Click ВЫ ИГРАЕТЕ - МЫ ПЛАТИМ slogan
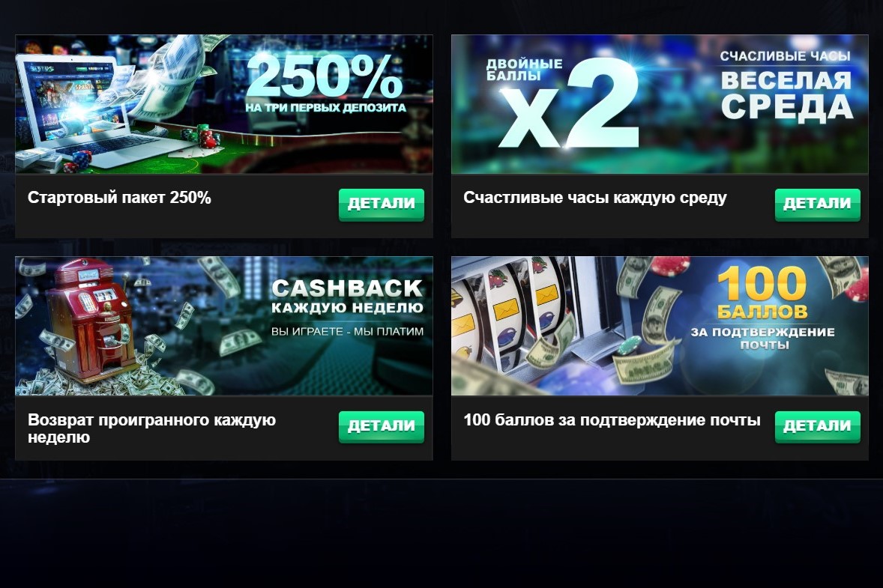This screenshot has width=883, height=588. pyautogui.click(x=348, y=331)
